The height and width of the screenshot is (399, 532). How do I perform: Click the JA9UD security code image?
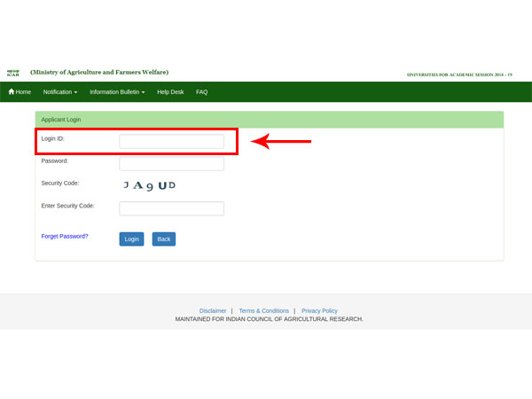(149, 185)
